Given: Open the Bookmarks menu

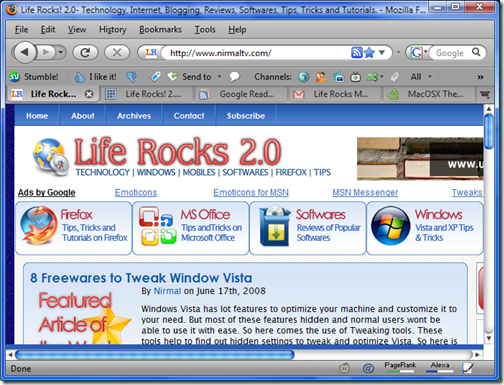Looking at the screenshot, I should pyautogui.click(x=160, y=30).
